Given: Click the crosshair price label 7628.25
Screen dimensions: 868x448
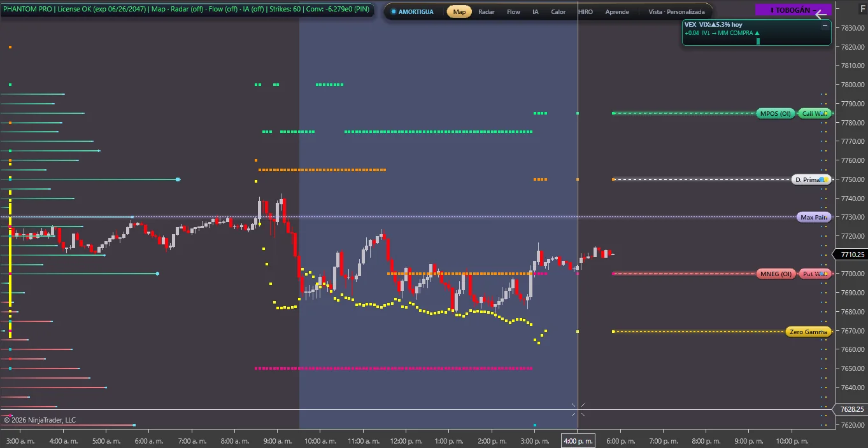Looking at the screenshot, I should tap(852, 409).
